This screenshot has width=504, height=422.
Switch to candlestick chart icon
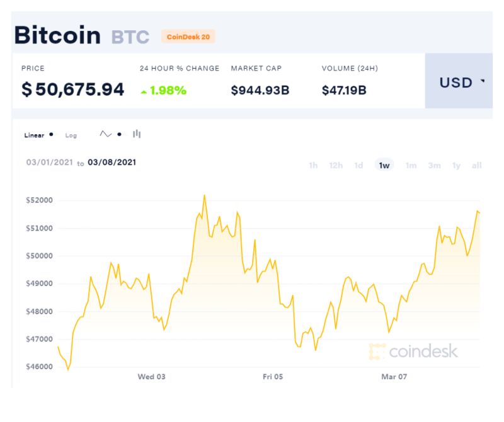tap(137, 134)
